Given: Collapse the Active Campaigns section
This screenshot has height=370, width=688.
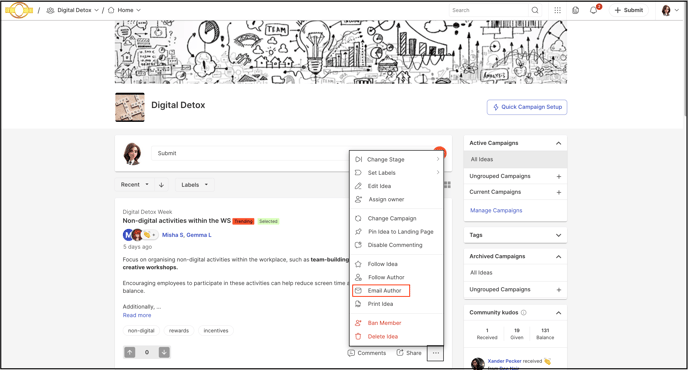Looking at the screenshot, I should [x=559, y=143].
